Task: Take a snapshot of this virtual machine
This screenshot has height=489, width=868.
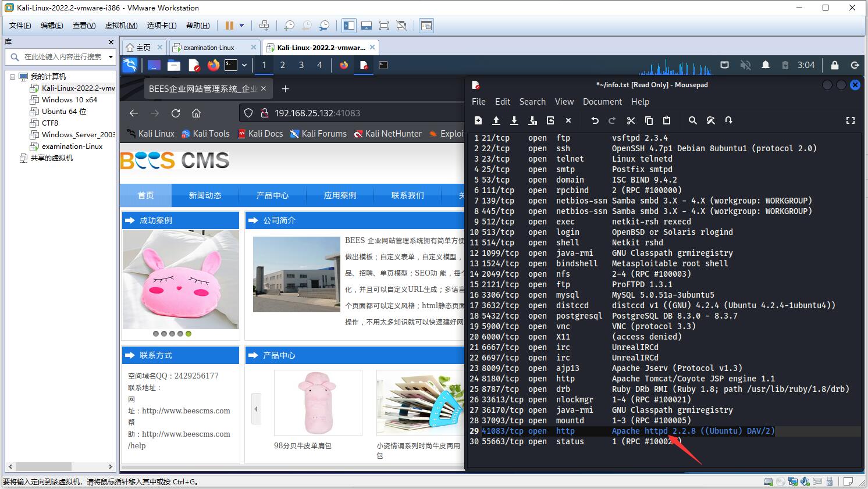Action: (x=289, y=26)
